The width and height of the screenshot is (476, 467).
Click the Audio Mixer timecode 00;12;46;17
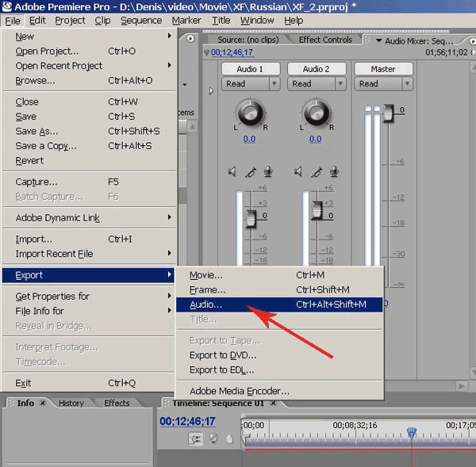click(232, 52)
